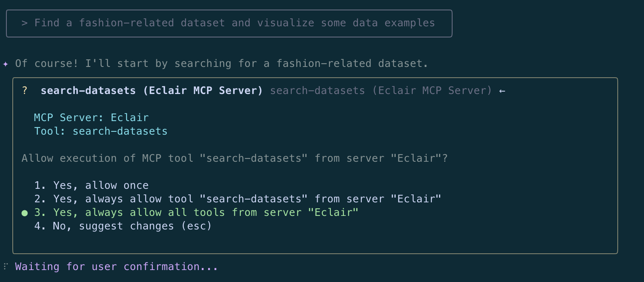
Task: Click quoted "search-datasets" in the permission question
Action: pos(254,159)
